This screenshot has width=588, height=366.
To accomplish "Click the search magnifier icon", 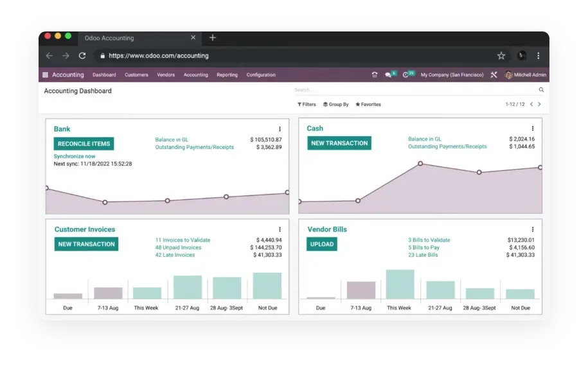I will tap(541, 90).
